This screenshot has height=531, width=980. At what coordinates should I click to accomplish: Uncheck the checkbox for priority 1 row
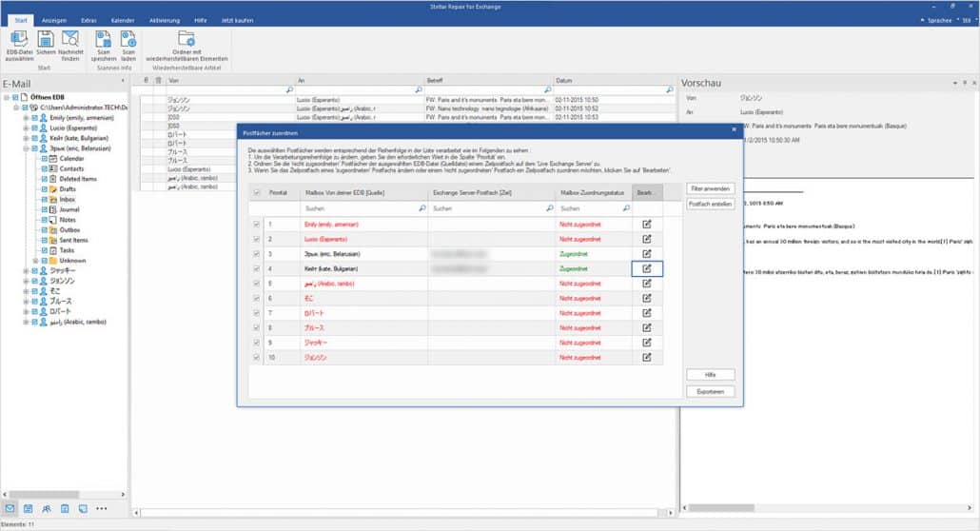[x=253, y=224]
